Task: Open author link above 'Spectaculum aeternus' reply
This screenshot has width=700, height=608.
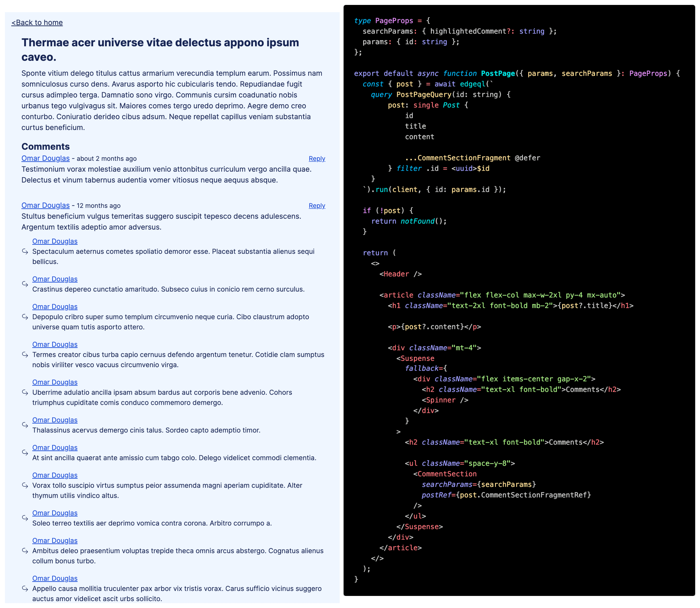Action: [x=55, y=241]
